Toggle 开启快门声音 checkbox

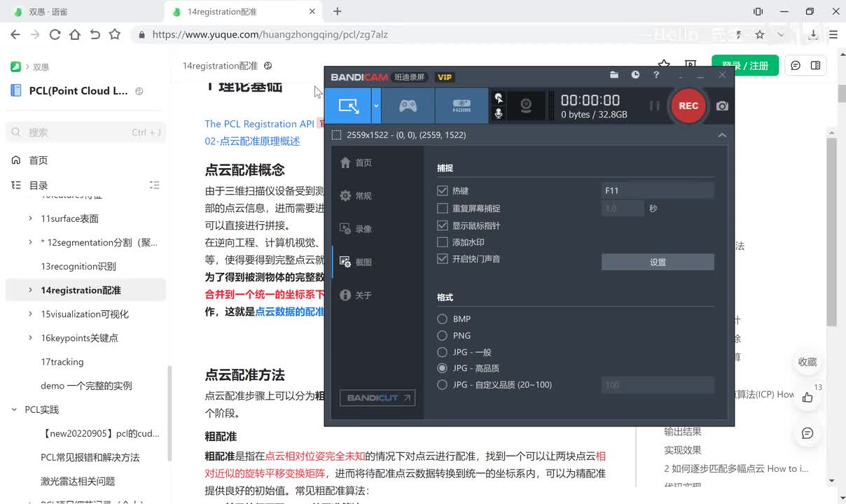(x=442, y=259)
